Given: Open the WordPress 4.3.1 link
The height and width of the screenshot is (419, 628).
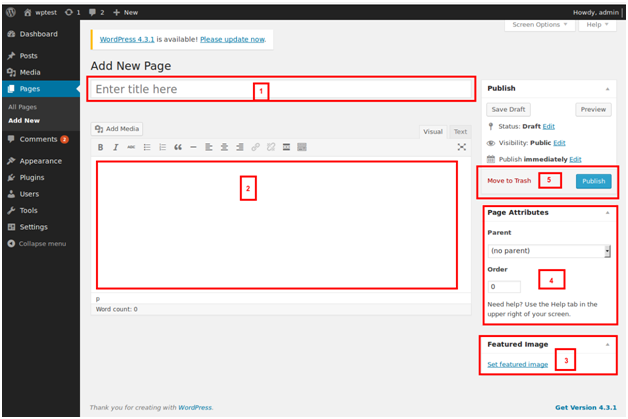Looking at the screenshot, I should coord(127,39).
